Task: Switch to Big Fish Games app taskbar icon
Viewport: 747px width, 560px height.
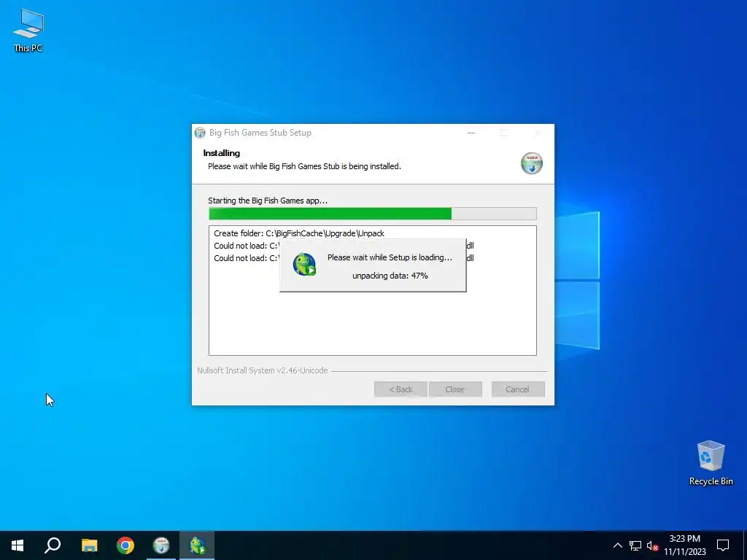Action: 197,545
